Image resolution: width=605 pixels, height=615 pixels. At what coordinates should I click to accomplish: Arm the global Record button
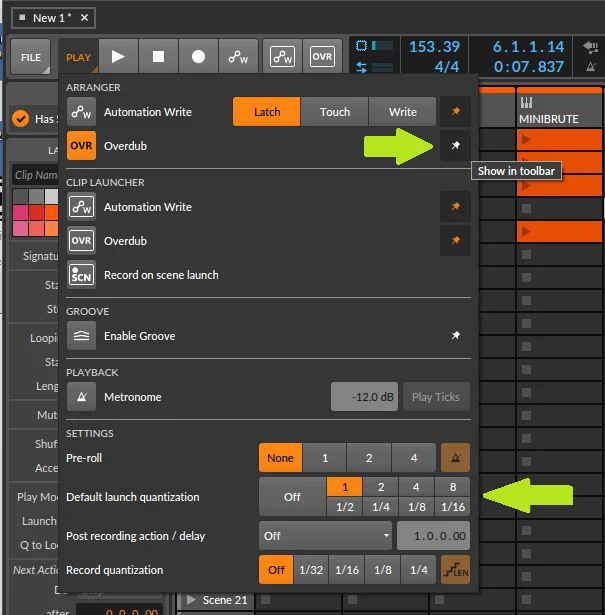(198, 56)
